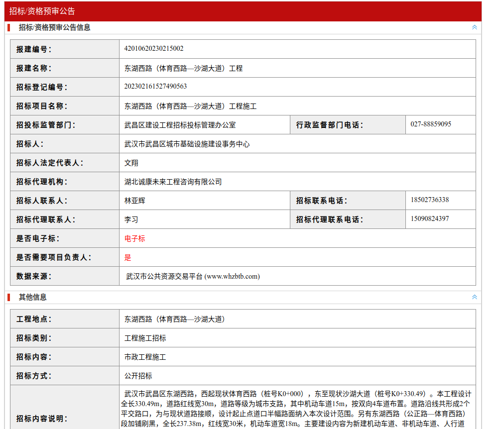Click the 招标/资格预审公告 red header title
The image size is (504, 429).
pos(42,11)
